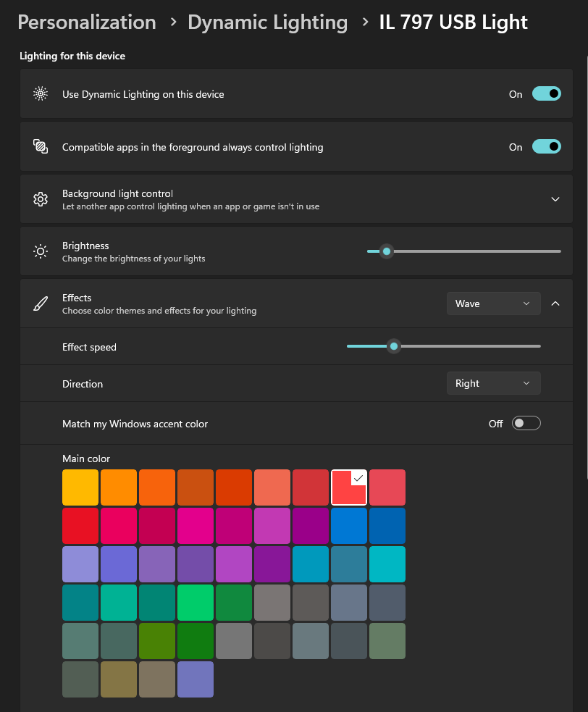The image size is (588, 712).
Task: Choose the blue swatch in second row
Action: (x=349, y=526)
